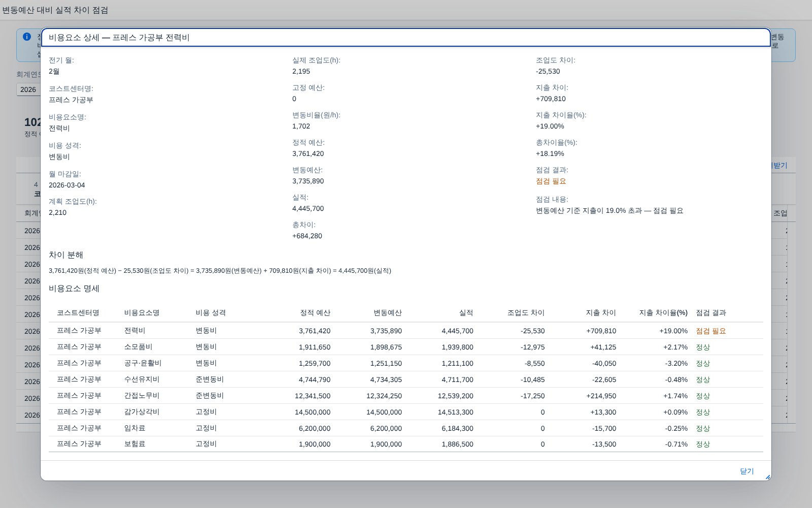Click the 변동예산 column header
This screenshot has width=812, height=508.
click(x=388, y=313)
